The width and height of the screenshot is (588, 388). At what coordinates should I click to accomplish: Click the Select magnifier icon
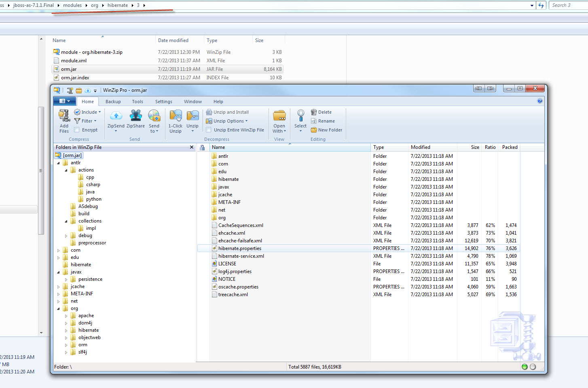point(300,116)
